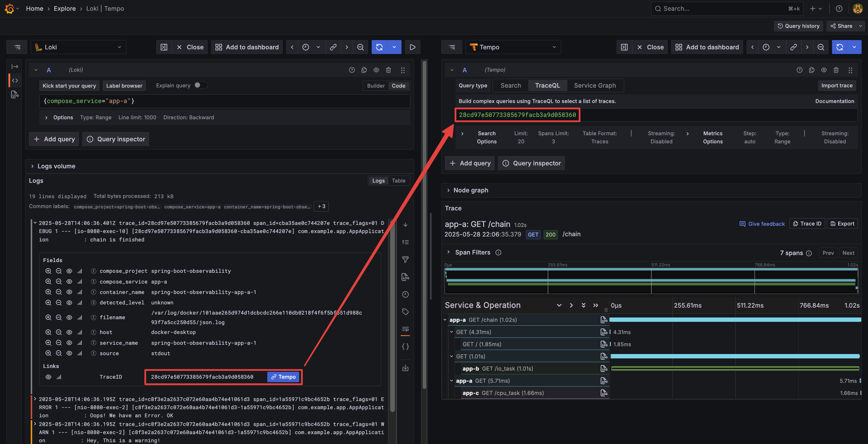Screen dimensions: 868x444
Task: Click the TraceQL query input field
Action: 656,115
